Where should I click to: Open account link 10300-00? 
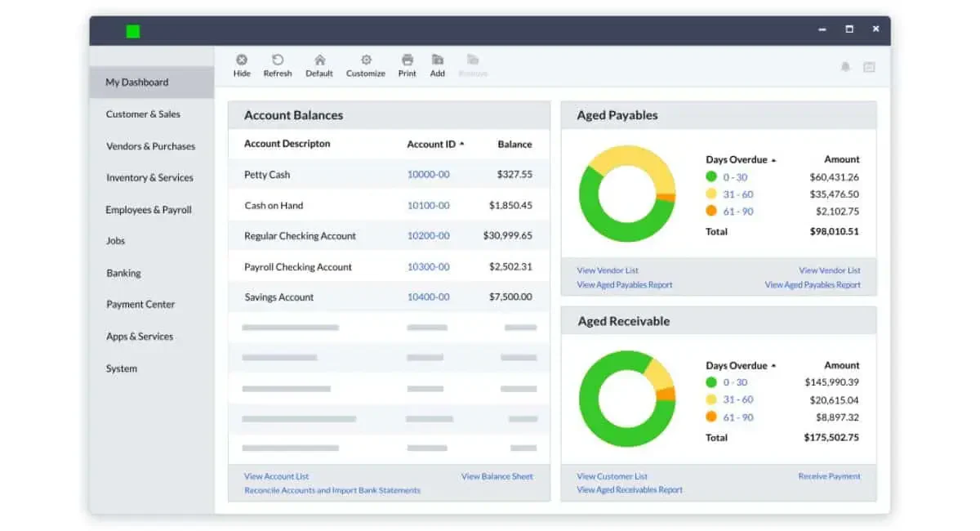click(x=429, y=267)
